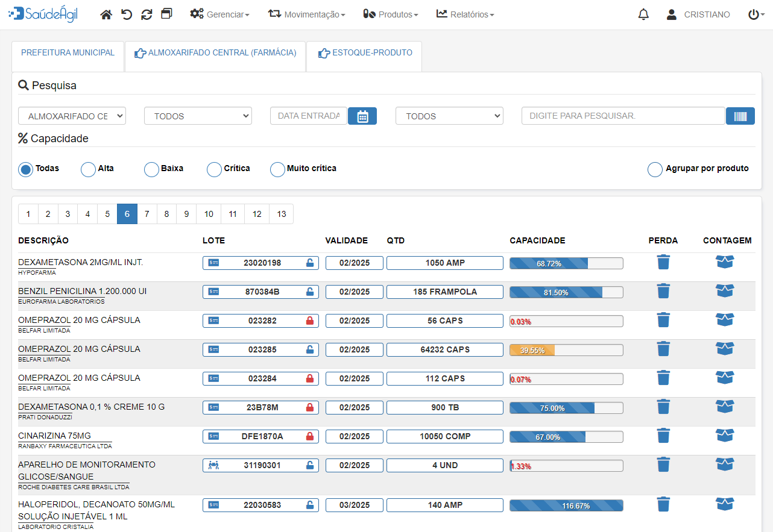Open the CRISTIANO user menu
773x532 pixels.
click(x=698, y=14)
